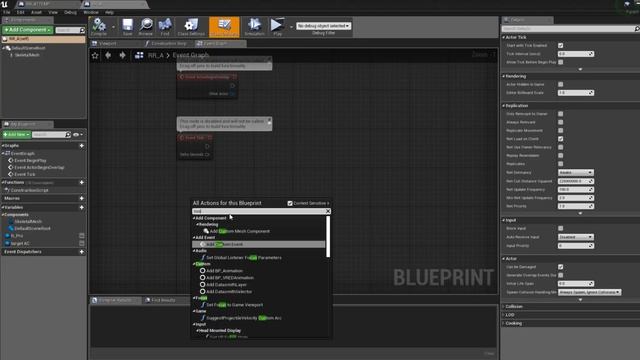Click the plus icon on Event Dispatchers header
The image size is (640, 360).
point(82,252)
